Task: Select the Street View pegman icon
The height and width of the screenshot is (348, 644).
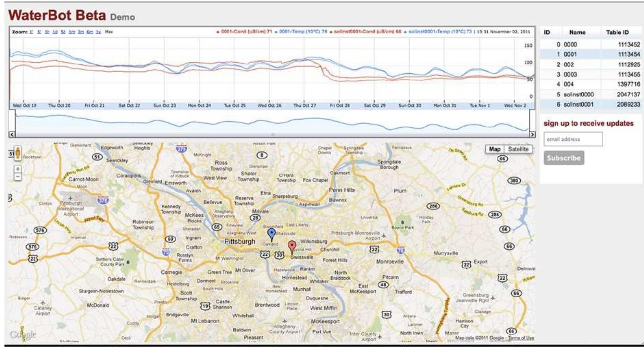Action: 18,153
